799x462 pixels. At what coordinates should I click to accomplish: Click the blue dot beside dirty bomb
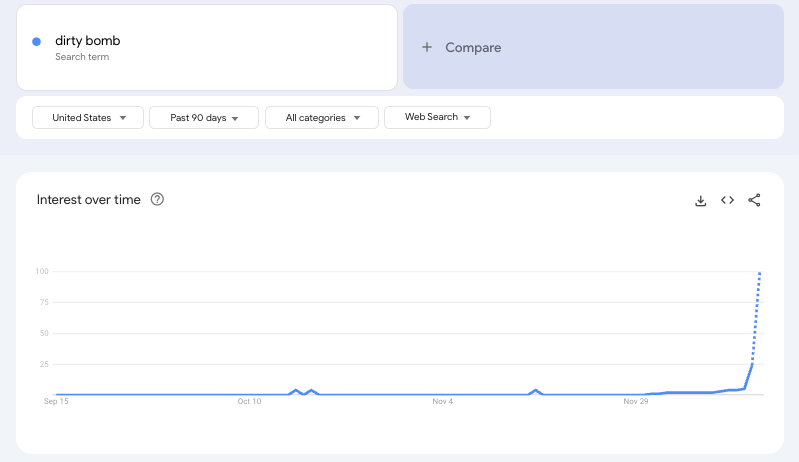(37, 41)
